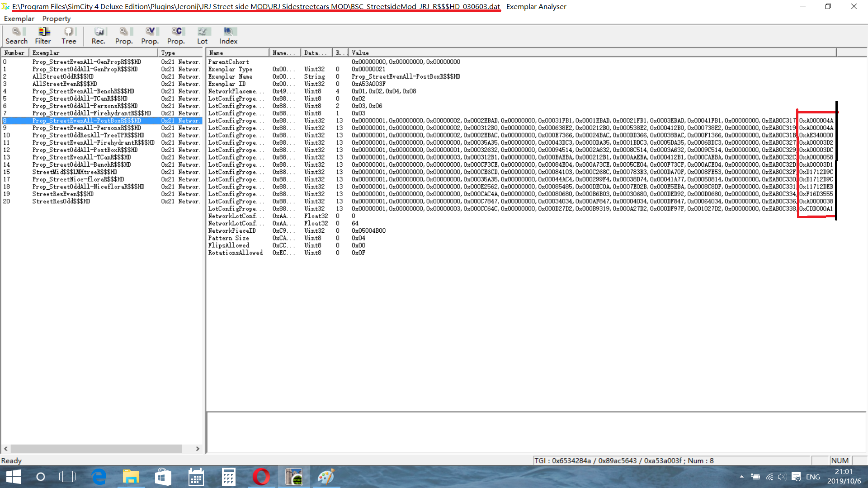The width and height of the screenshot is (868, 488).
Task: Select the FlipsAllowed property row
Action: [x=521, y=245]
